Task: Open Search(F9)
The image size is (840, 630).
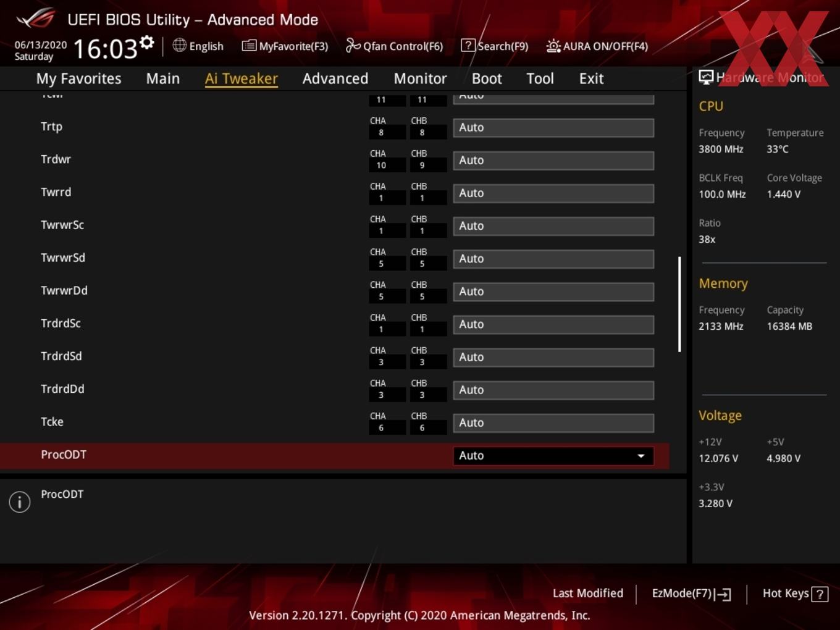Action: click(x=503, y=46)
